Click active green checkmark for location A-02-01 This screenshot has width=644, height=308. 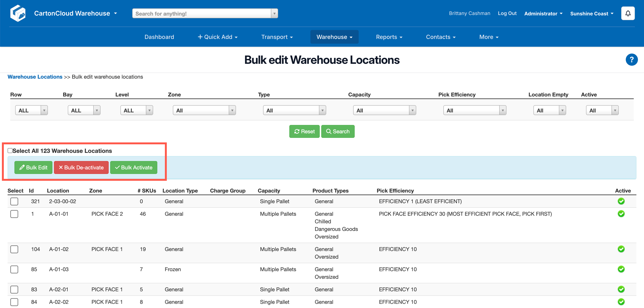click(621, 289)
